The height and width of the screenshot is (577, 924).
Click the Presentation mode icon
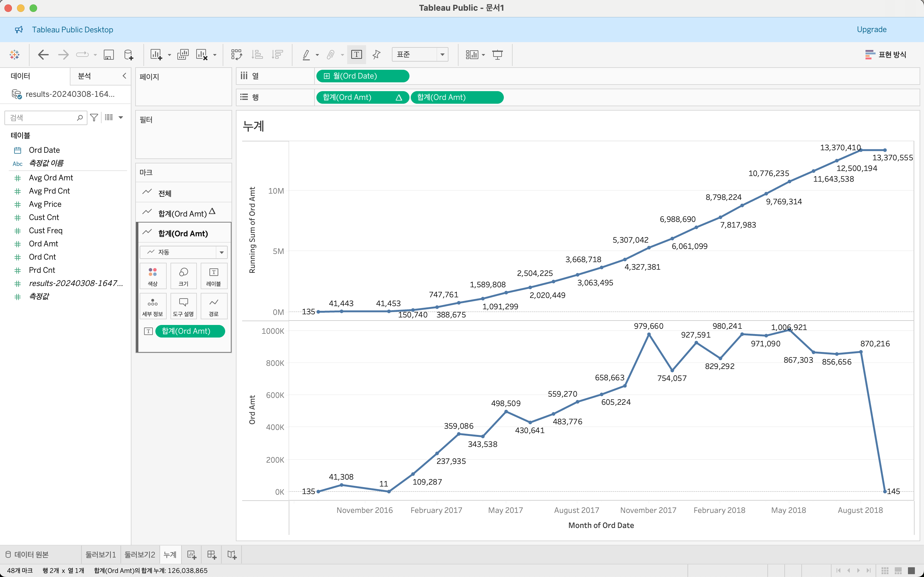click(497, 55)
